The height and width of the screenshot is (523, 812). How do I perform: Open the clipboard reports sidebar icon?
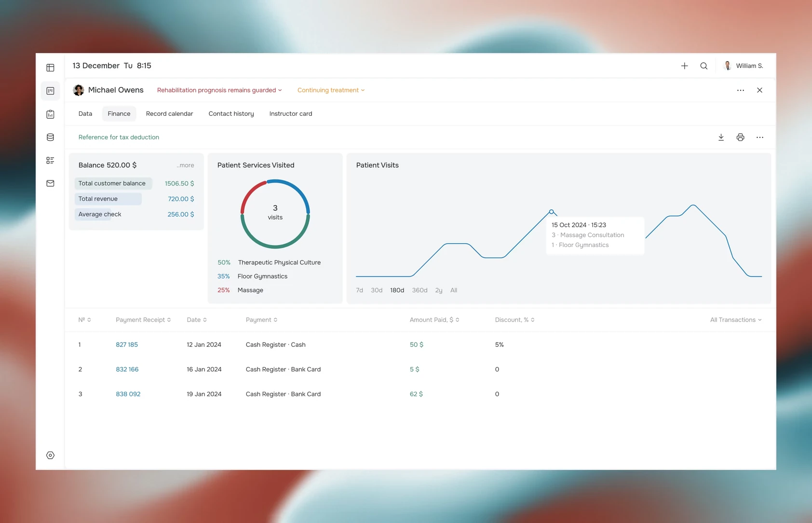pyautogui.click(x=50, y=114)
